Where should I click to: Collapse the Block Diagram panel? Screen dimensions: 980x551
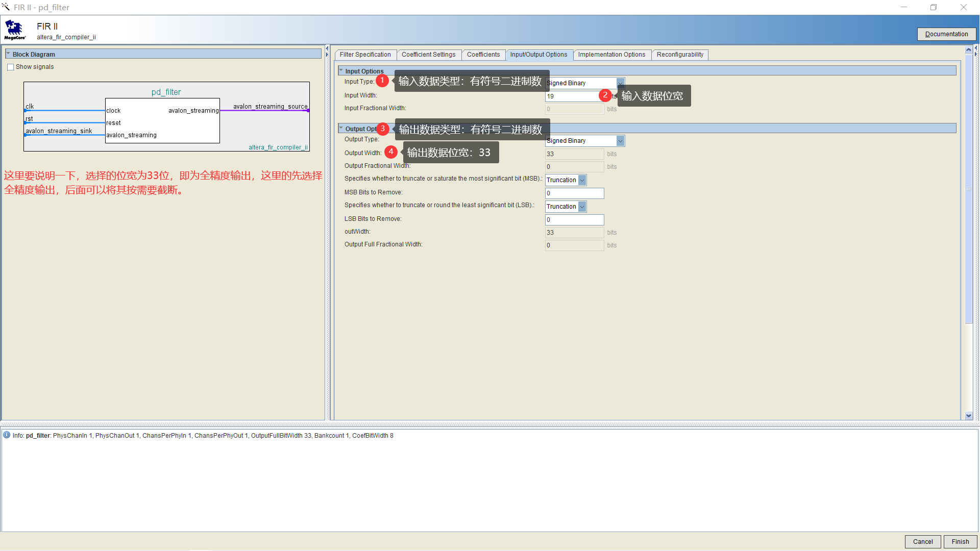click(8, 54)
